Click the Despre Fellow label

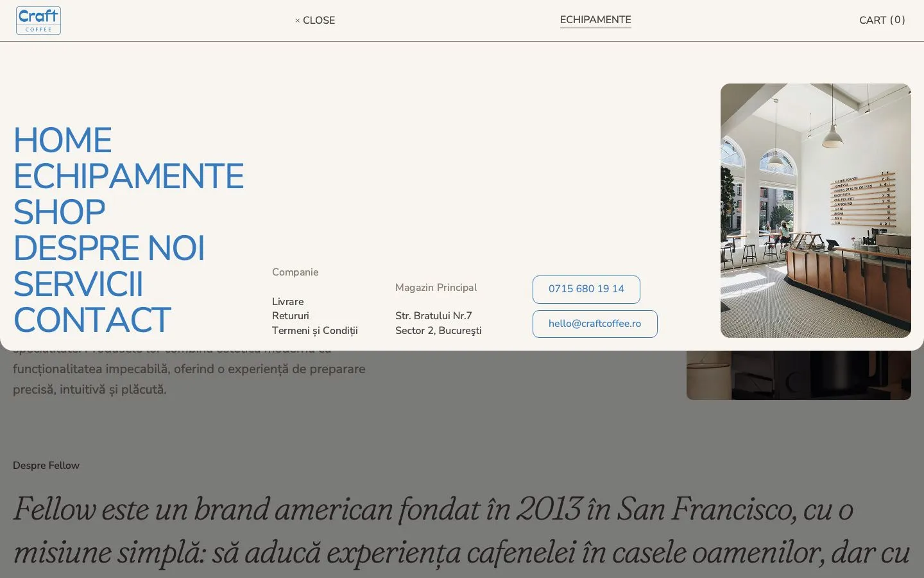(46, 466)
